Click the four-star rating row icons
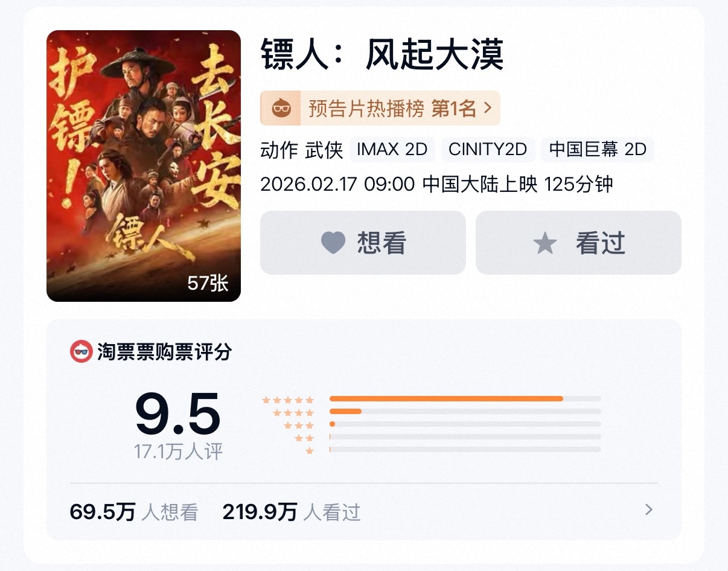The height and width of the screenshot is (571, 728). pyautogui.click(x=293, y=412)
